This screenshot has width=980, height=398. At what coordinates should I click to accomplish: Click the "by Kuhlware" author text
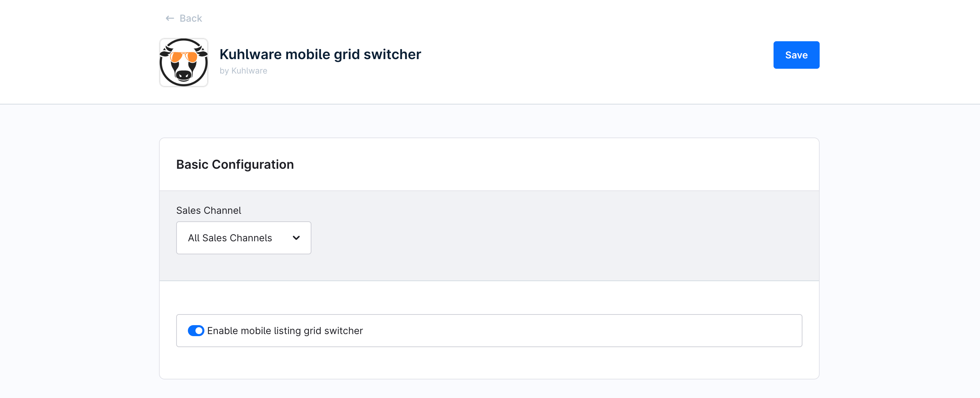pyautogui.click(x=244, y=71)
